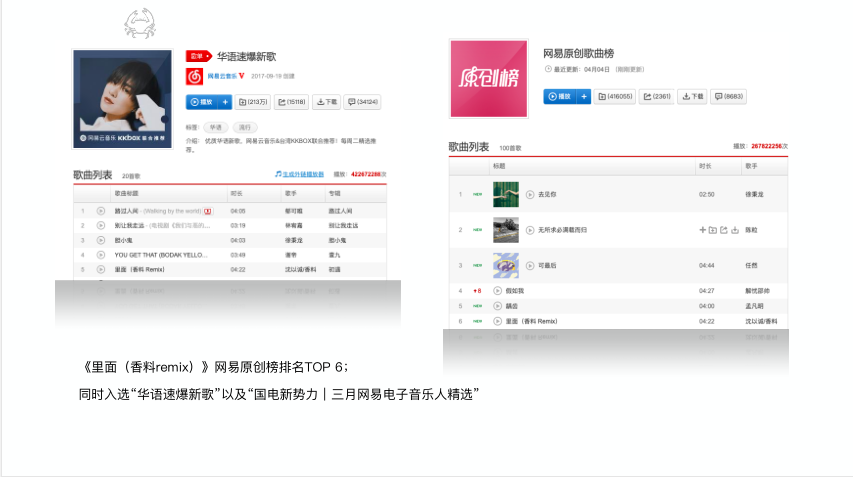The width and height of the screenshot is (853, 477).
Task: Share chart song 2 via share icon
Action: point(724,230)
